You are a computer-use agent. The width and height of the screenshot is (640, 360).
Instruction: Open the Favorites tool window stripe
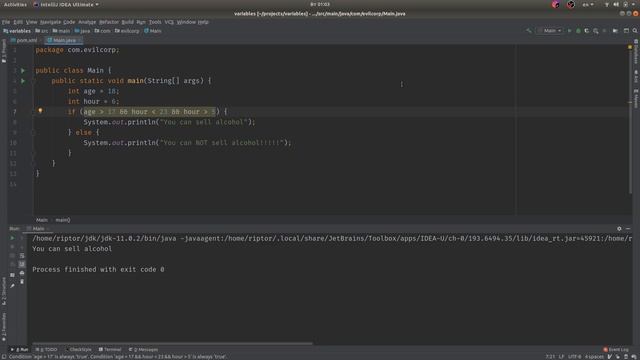pos(4,327)
